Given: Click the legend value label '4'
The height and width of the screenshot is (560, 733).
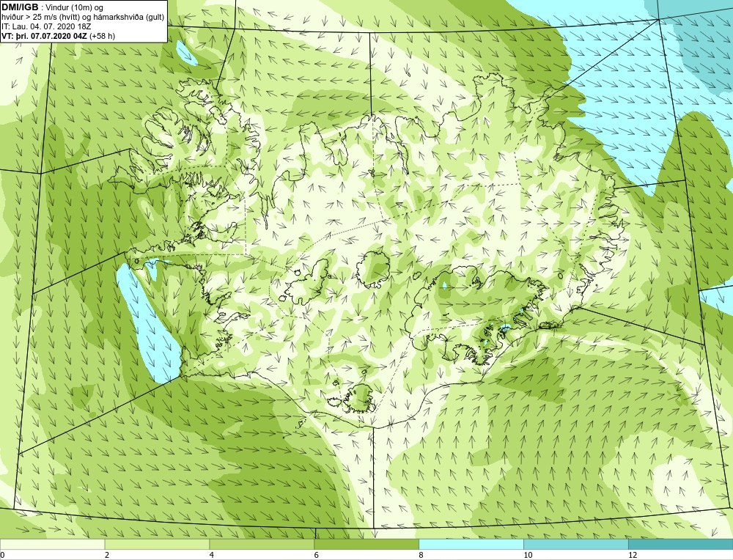Looking at the screenshot, I should click(x=212, y=555).
